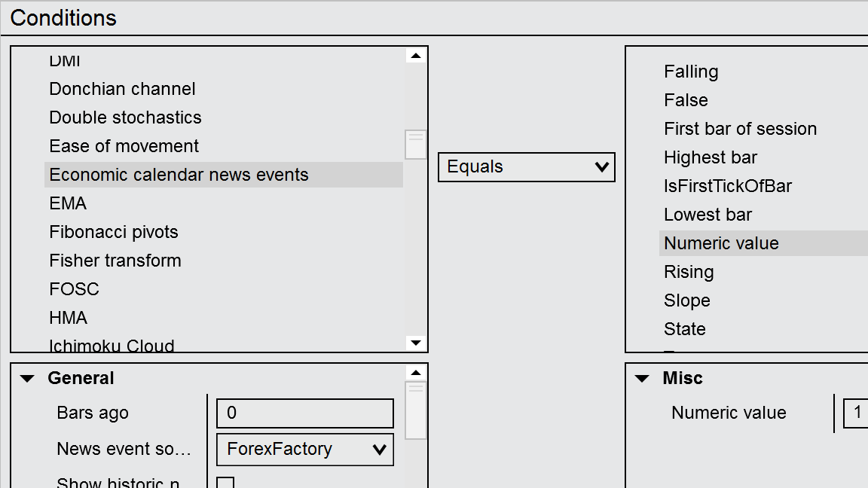Click the Numeric value input field
This screenshot has height=488, width=868.
click(856, 413)
